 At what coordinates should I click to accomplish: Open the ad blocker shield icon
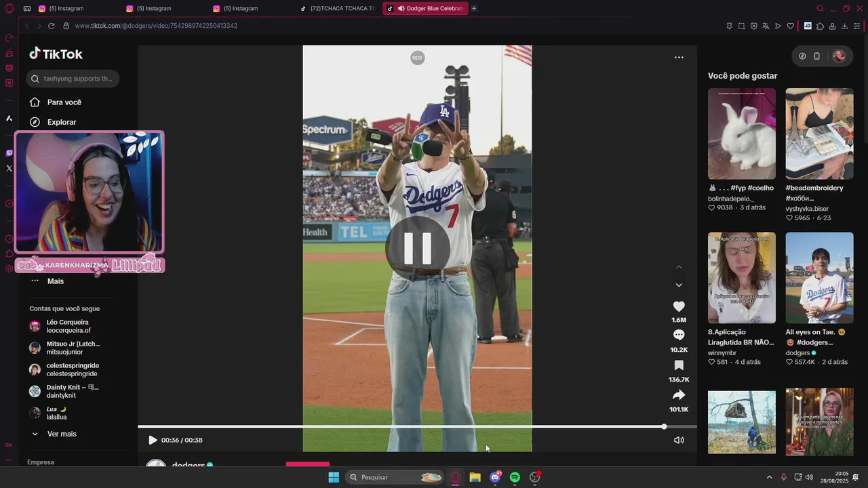[x=753, y=26]
